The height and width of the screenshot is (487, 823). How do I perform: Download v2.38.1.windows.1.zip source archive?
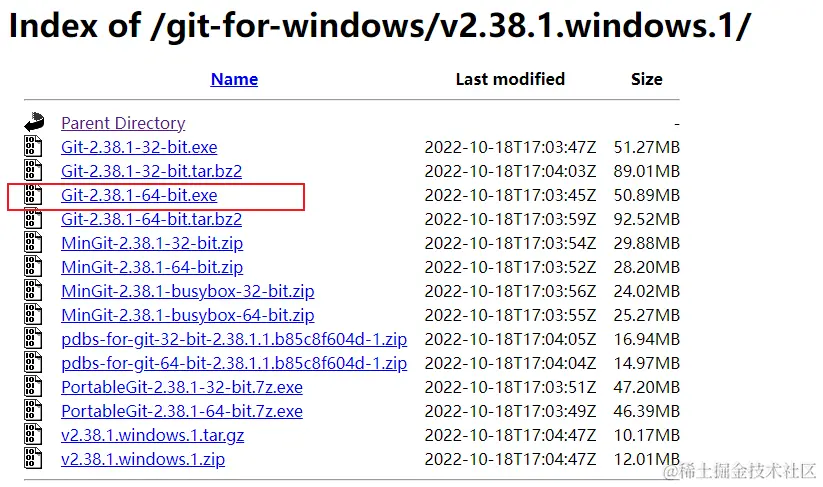point(143,459)
